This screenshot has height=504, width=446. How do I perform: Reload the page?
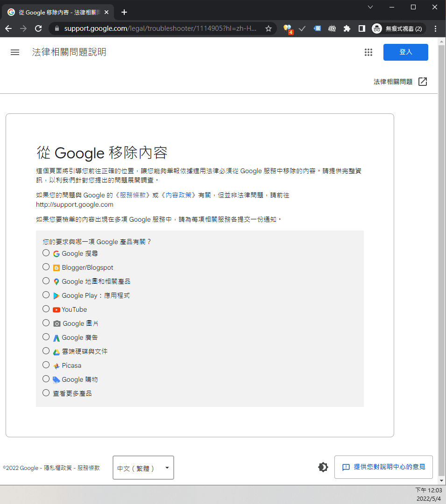38,28
